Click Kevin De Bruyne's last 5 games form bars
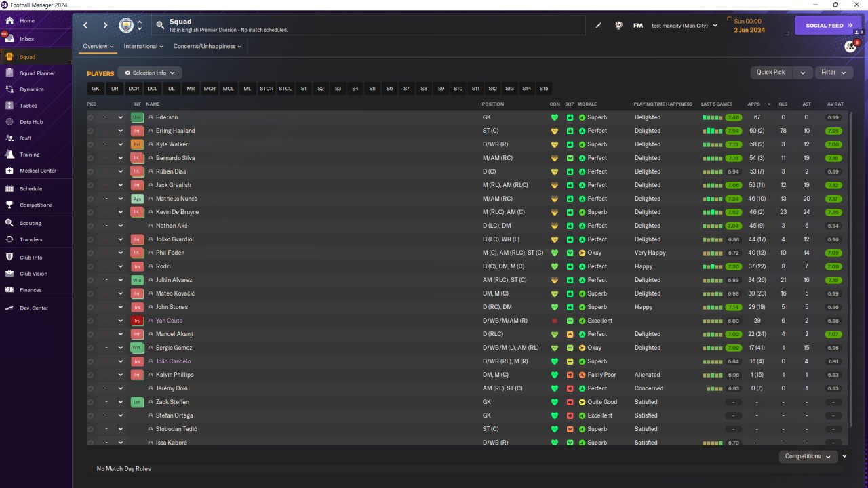The image size is (868, 488). pyautogui.click(x=713, y=212)
